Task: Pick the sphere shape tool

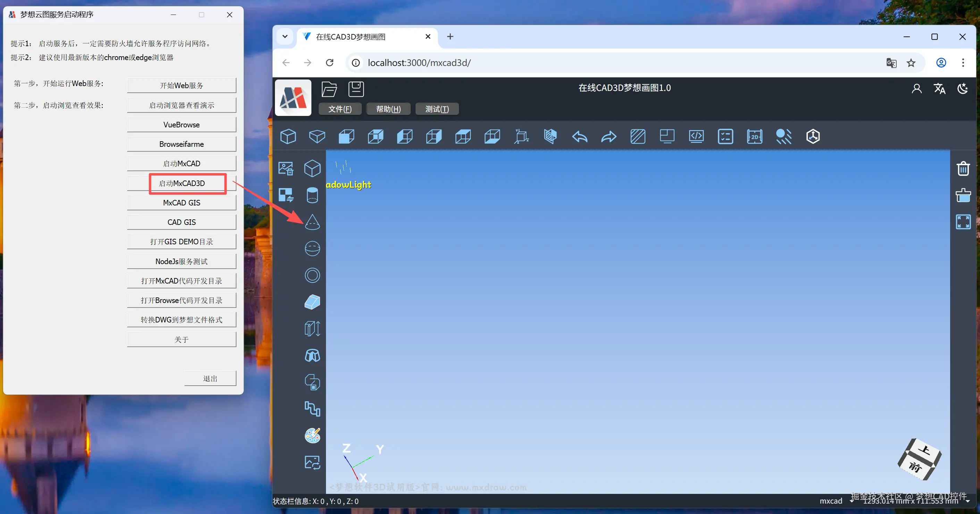Action: click(312, 248)
